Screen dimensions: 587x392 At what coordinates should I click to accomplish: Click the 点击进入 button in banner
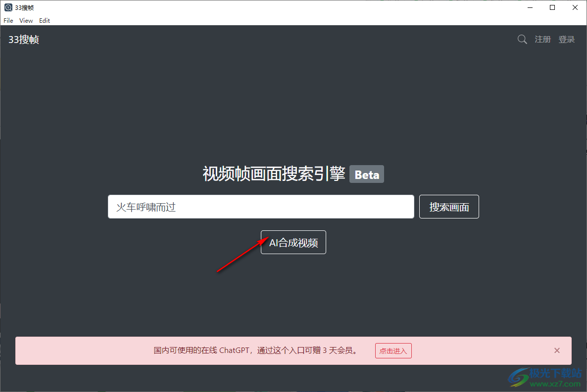(393, 350)
